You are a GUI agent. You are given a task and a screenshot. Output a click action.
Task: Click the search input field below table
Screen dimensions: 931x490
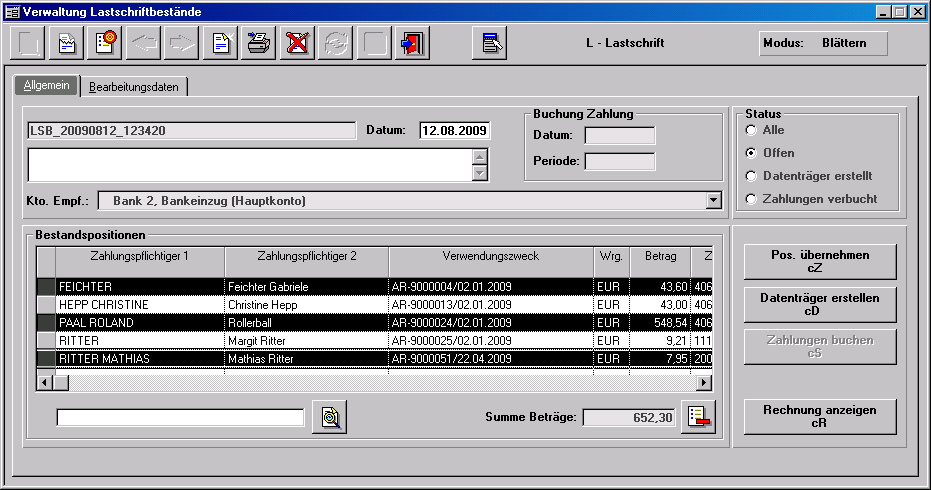point(181,417)
